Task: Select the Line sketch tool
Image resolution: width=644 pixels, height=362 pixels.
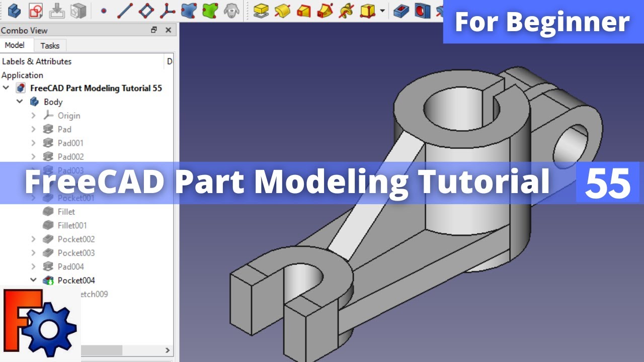Action: point(125,10)
